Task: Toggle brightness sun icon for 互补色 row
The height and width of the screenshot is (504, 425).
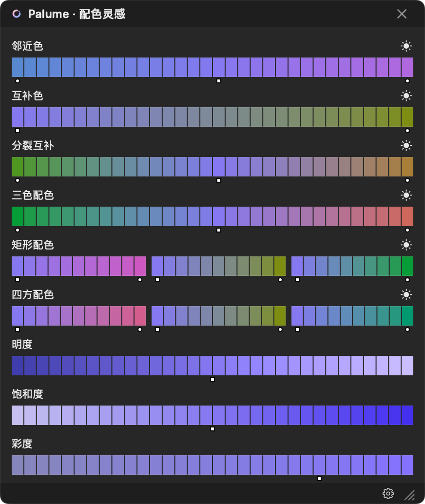Action: point(406,96)
